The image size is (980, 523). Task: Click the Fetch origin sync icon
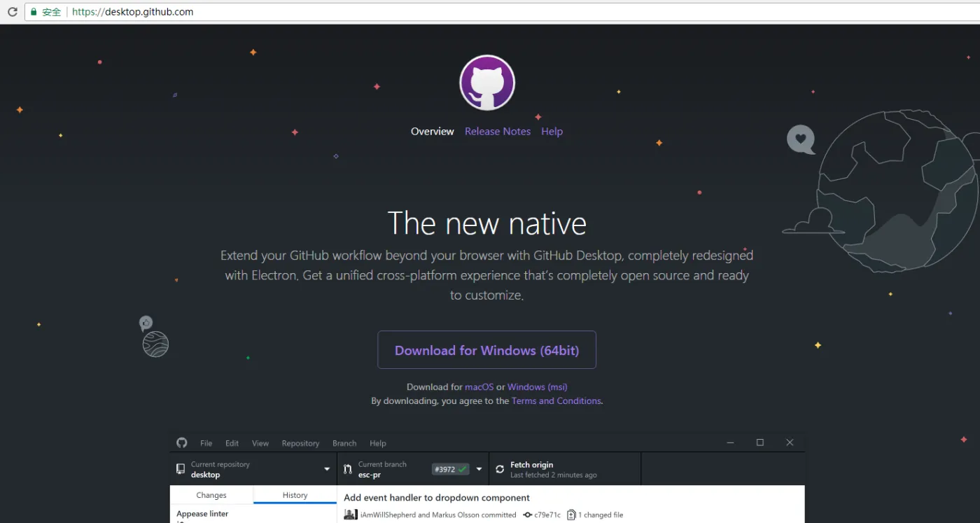pyautogui.click(x=500, y=469)
